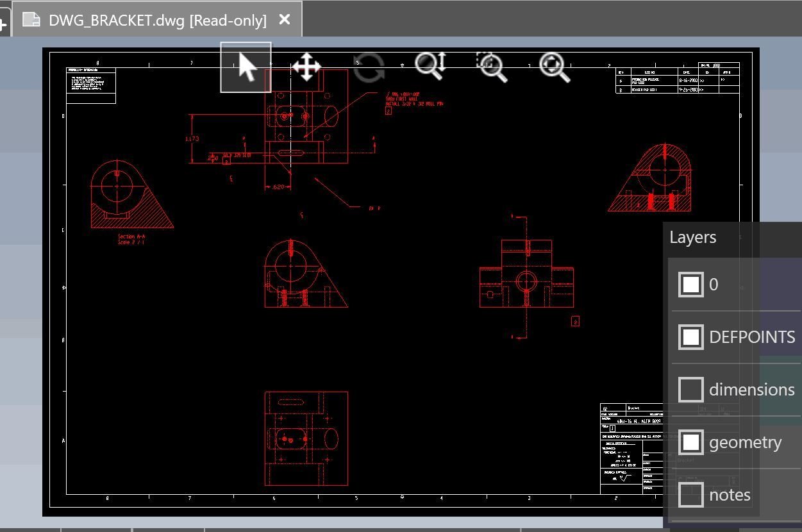This screenshot has height=532, width=802.
Task: Click the title block in drawing corner
Action: click(631, 447)
